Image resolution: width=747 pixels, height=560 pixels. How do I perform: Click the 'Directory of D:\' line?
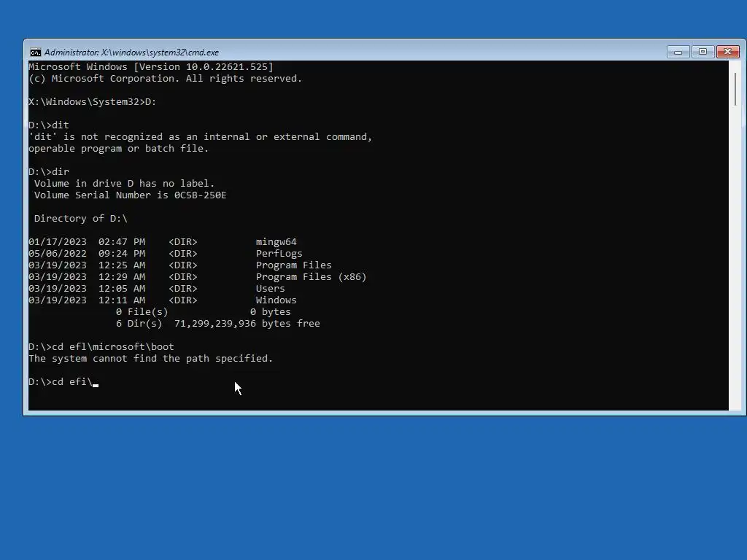pyautogui.click(x=80, y=219)
